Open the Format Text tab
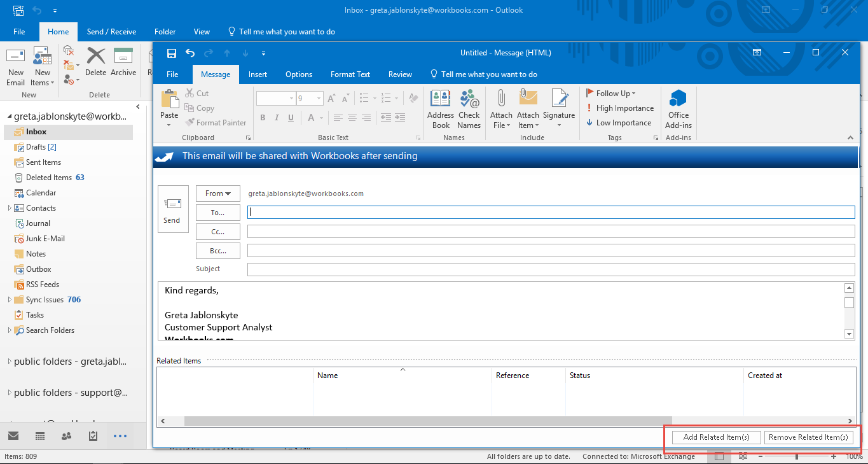 coord(350,74)
